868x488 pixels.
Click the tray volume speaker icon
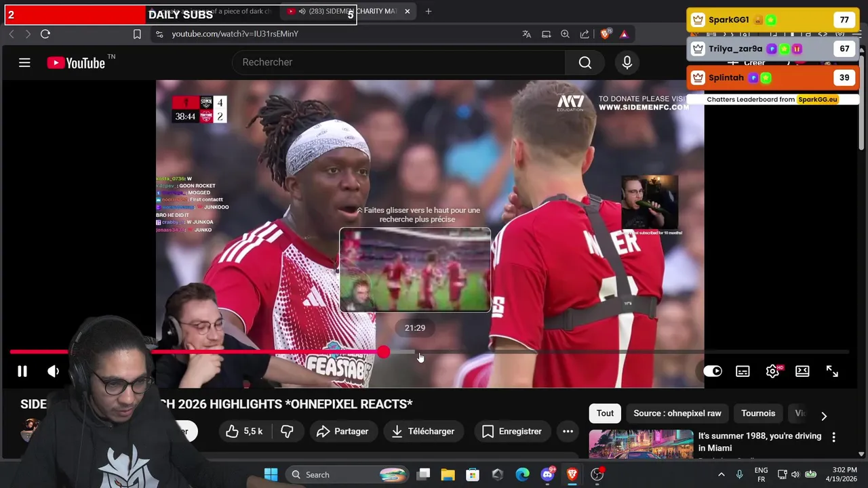pos(795,474)
